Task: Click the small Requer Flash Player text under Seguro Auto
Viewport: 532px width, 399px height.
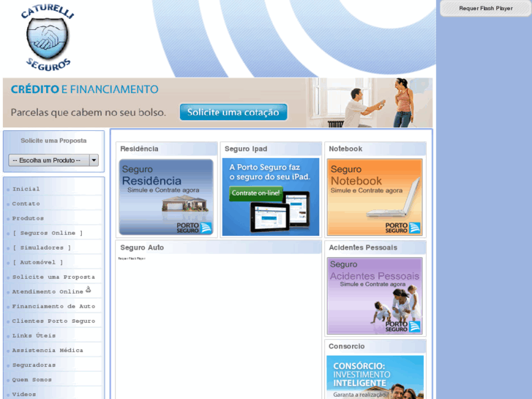Action: 132,258
